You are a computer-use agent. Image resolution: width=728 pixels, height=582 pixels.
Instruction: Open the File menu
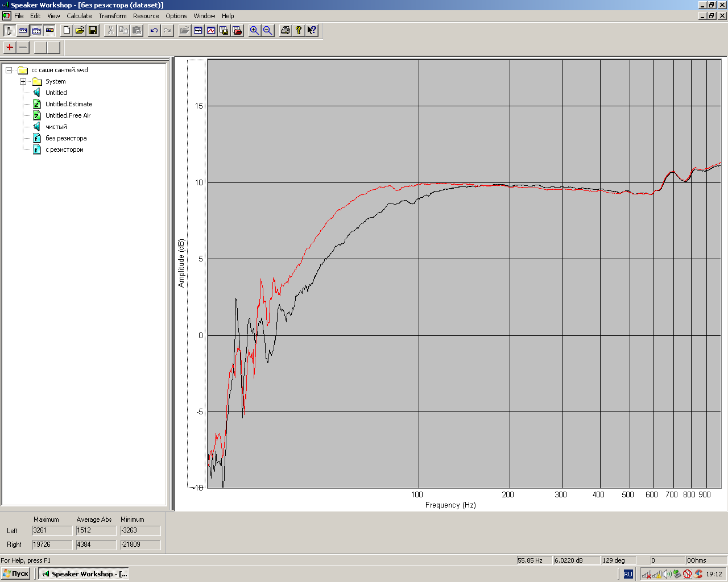coord(19,16)
